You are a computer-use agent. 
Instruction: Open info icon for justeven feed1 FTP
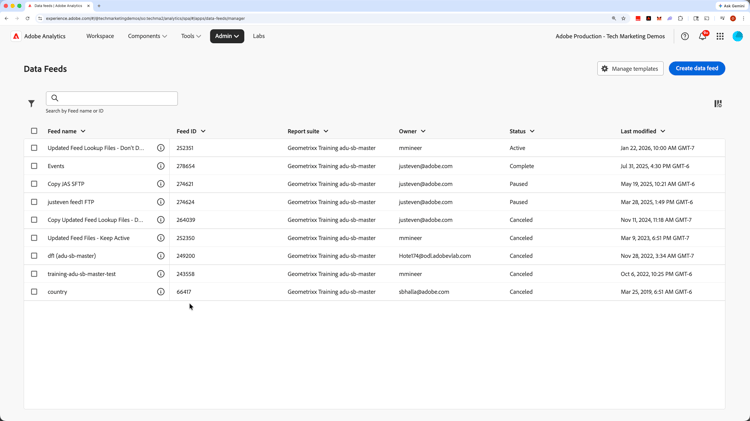pyautogui.click(x=161, y=202)
